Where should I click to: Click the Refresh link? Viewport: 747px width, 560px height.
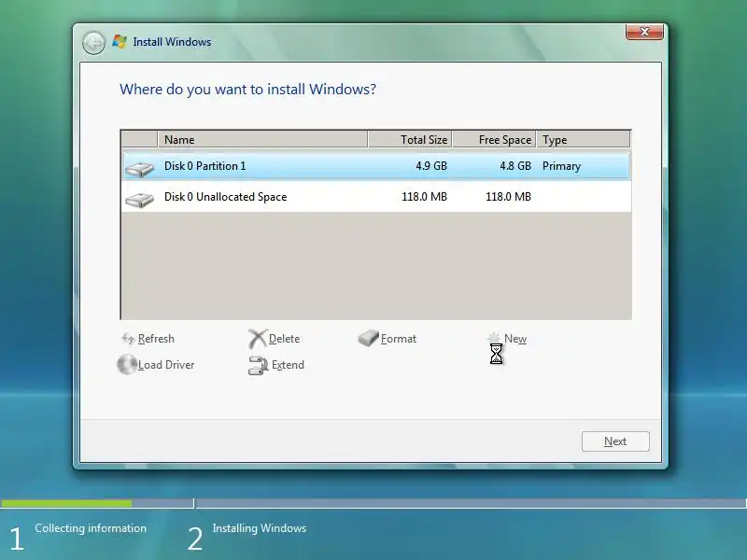click(156, 339)
